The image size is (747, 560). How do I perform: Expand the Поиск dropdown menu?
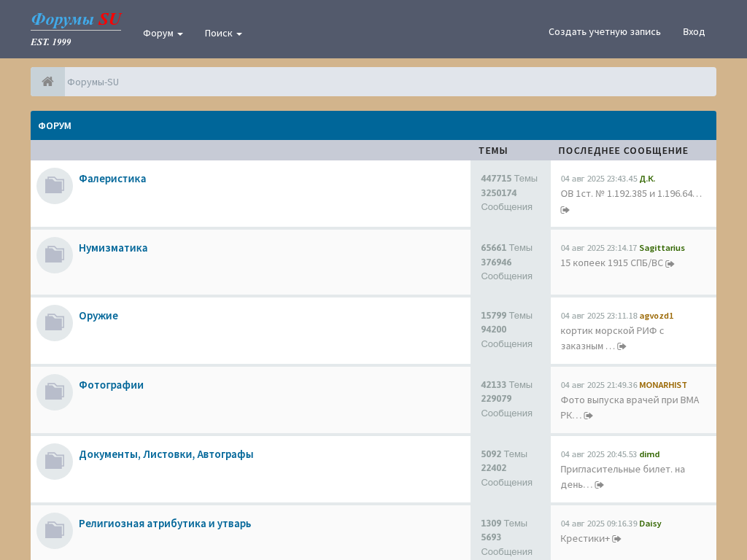pos(222,33)
